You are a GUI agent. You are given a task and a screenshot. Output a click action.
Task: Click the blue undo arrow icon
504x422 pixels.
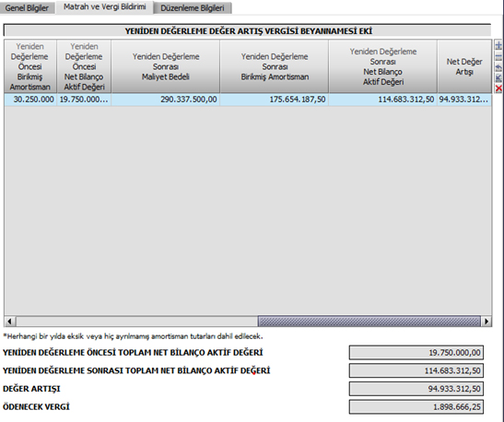pyautogui.click(x=498, y=67)
